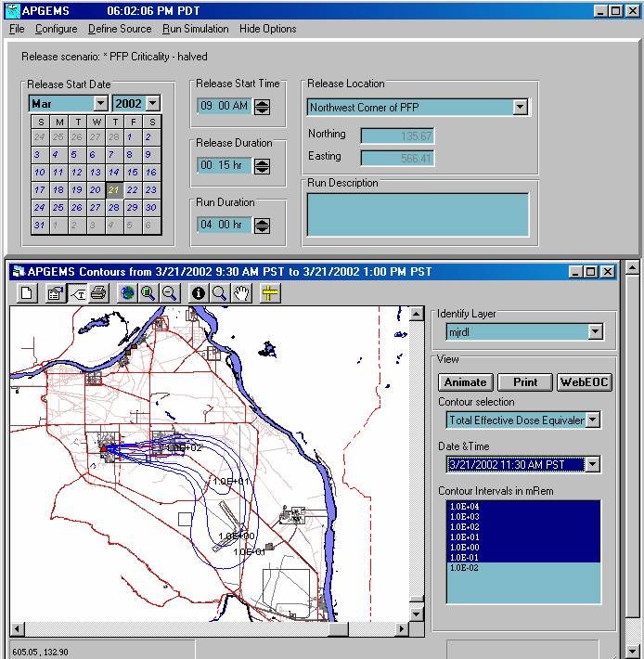Select contour interval 1.0E-02
The width and height of the screenshot is (644, 659).
pyautogui.click(x=523, y=568)
